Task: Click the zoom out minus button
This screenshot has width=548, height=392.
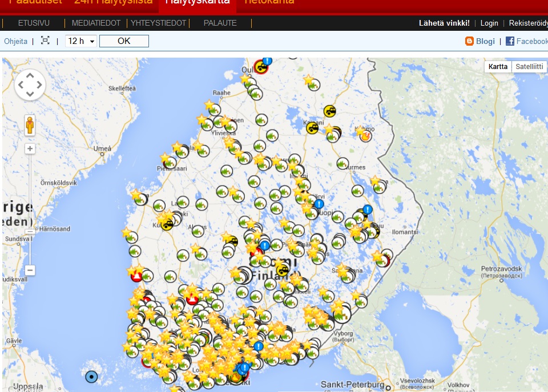Action: click(30, 270)
